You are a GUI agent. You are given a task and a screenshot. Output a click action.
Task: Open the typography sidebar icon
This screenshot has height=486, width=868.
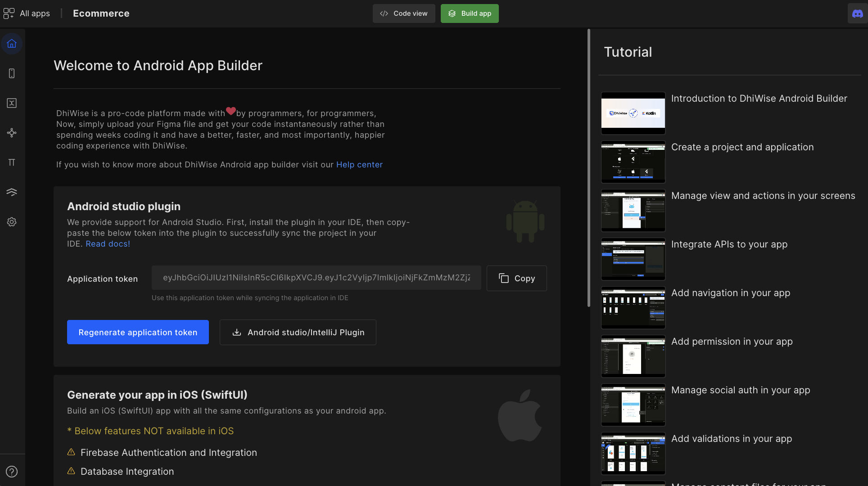pos(12,162)
